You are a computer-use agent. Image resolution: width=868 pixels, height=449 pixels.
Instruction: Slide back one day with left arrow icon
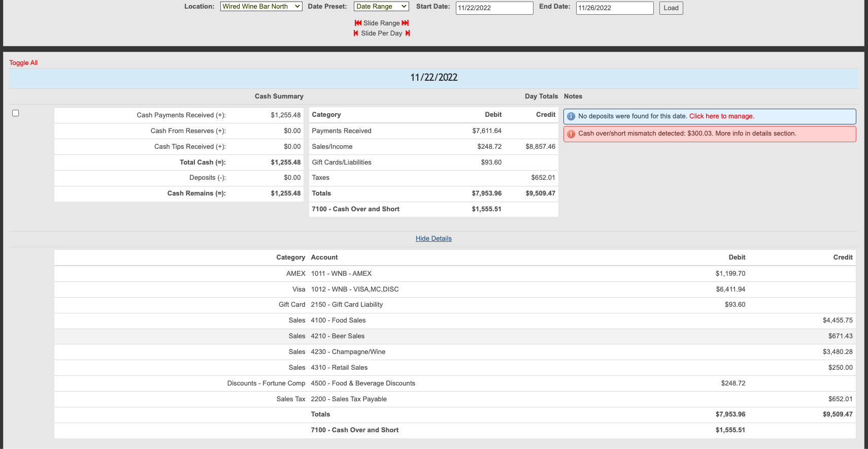[x=356, y=33]
